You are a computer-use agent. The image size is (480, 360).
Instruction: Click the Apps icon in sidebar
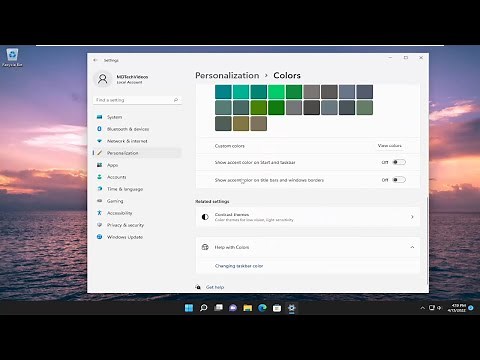click(x=99, y=165)
